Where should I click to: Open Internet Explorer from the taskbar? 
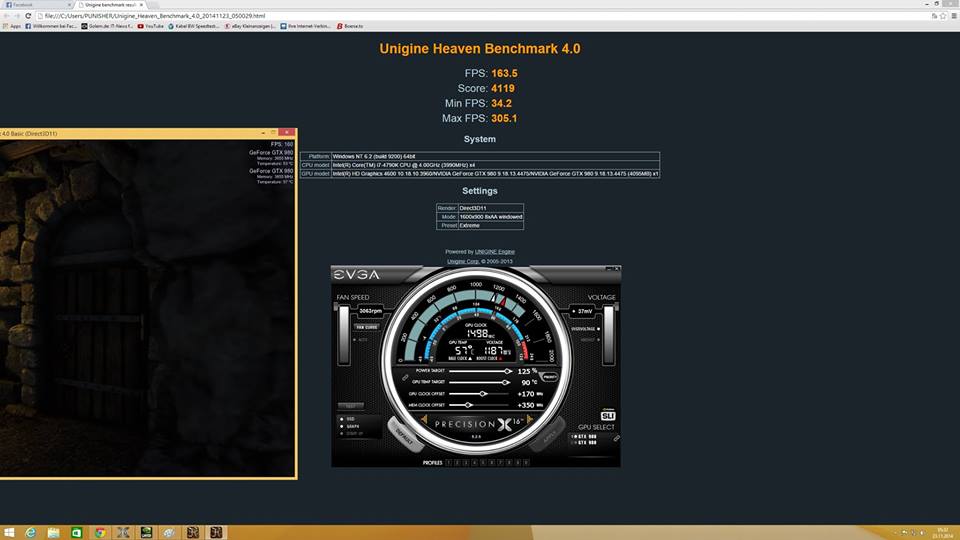[30, 533]
